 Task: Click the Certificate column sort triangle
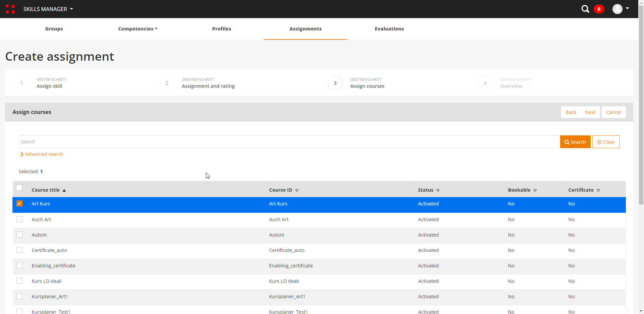pyautogui.click(x=598, y=190)
